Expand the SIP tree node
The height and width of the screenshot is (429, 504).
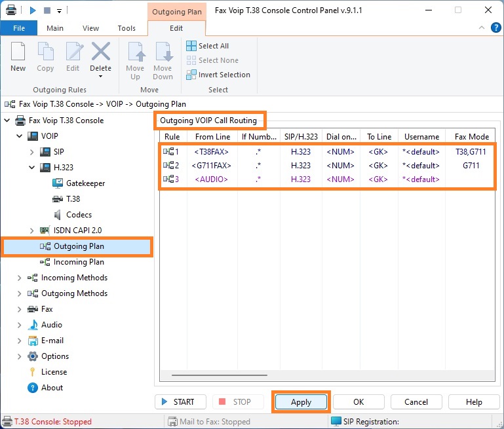32,152
